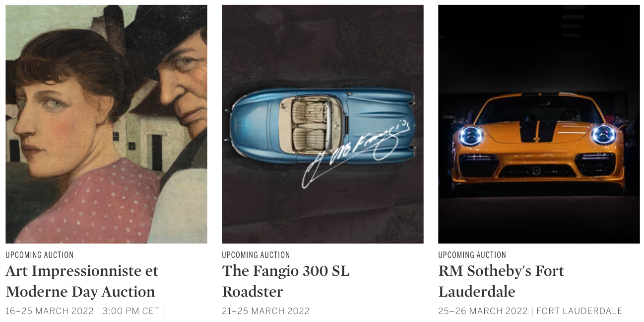Open the orange Porsche auction image
644x322 pixels.
click(539, 124)
